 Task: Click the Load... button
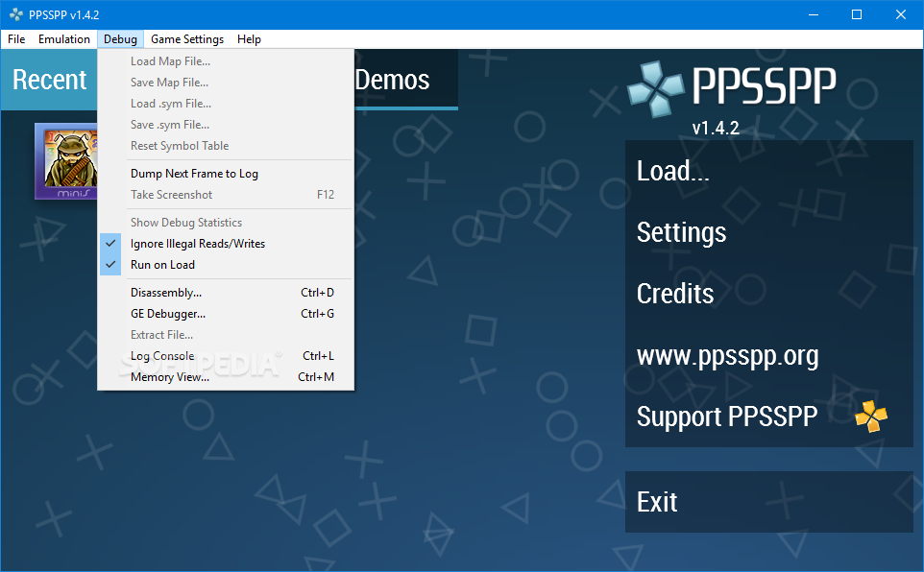click(769, 172)
